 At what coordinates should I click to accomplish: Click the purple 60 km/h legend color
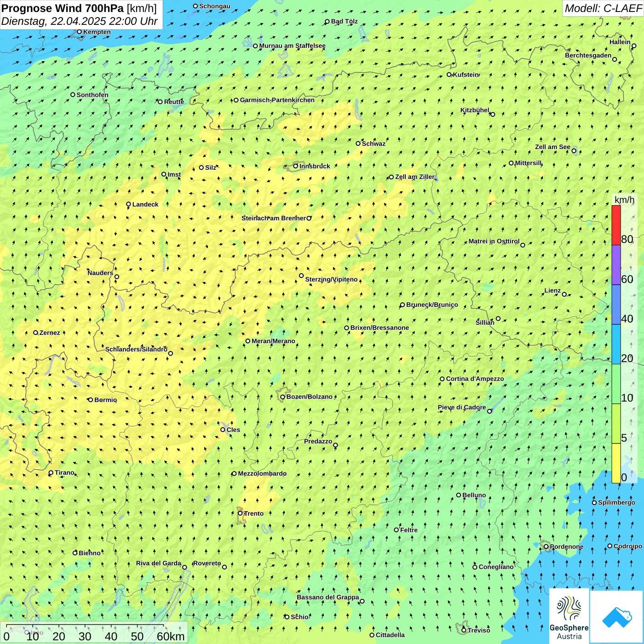(x=616, y=265)
